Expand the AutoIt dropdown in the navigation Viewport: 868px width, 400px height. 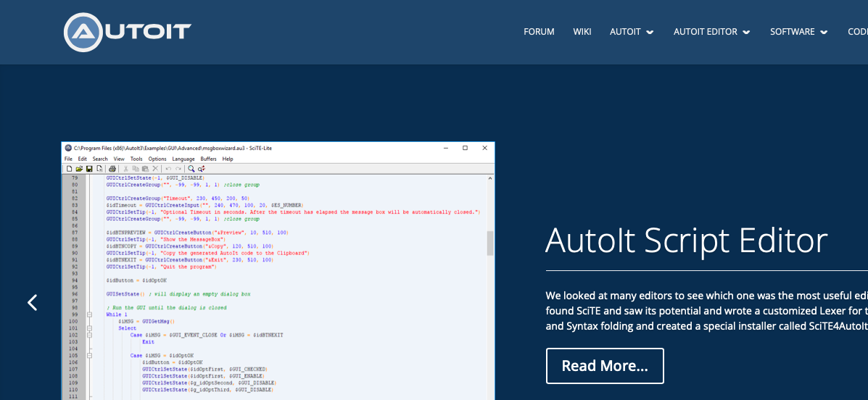[632, 32]
